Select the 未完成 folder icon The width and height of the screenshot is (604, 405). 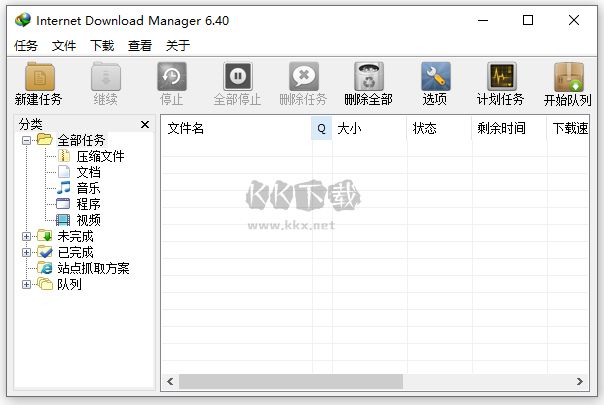(45, 235)
